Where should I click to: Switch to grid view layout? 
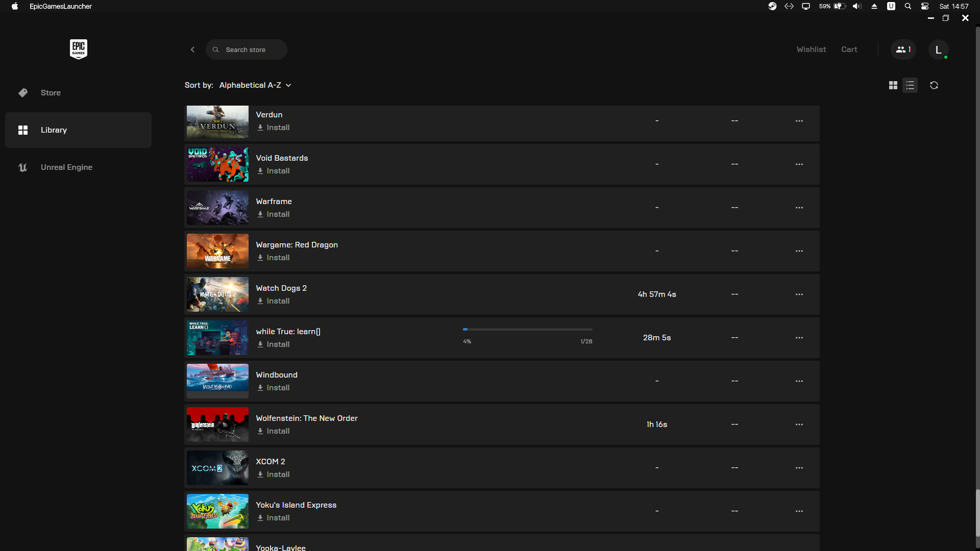pyautogui.click(x=893, y=85)
